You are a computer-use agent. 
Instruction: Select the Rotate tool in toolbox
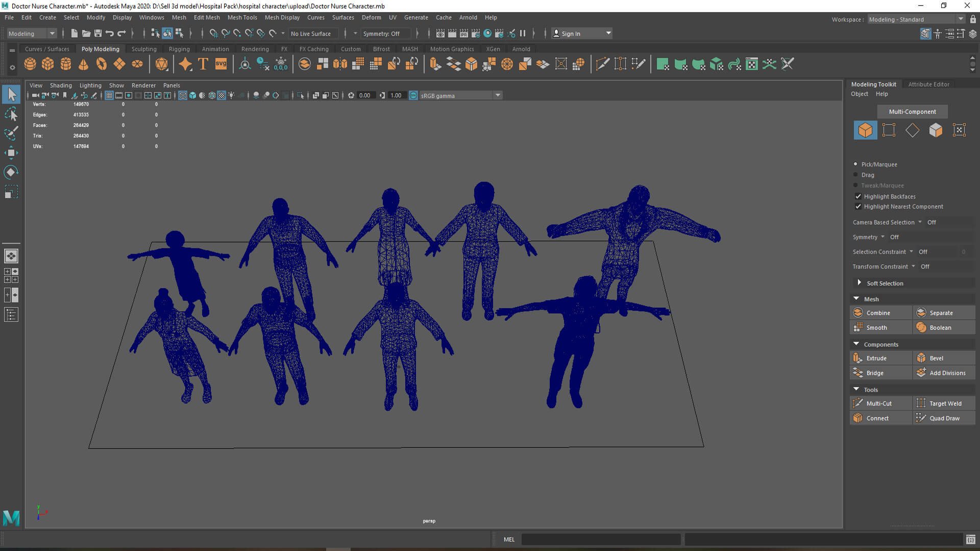[x=11, y=172]
